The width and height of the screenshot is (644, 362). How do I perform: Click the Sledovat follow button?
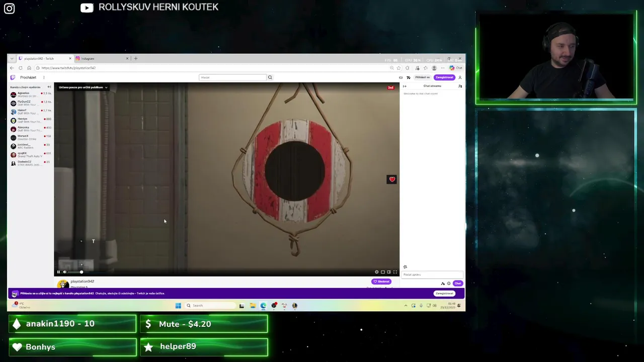coord(381,282)
